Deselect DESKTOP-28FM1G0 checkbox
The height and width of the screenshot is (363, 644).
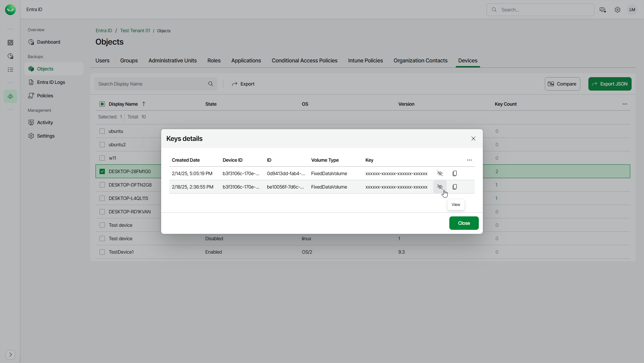point(102,171)
